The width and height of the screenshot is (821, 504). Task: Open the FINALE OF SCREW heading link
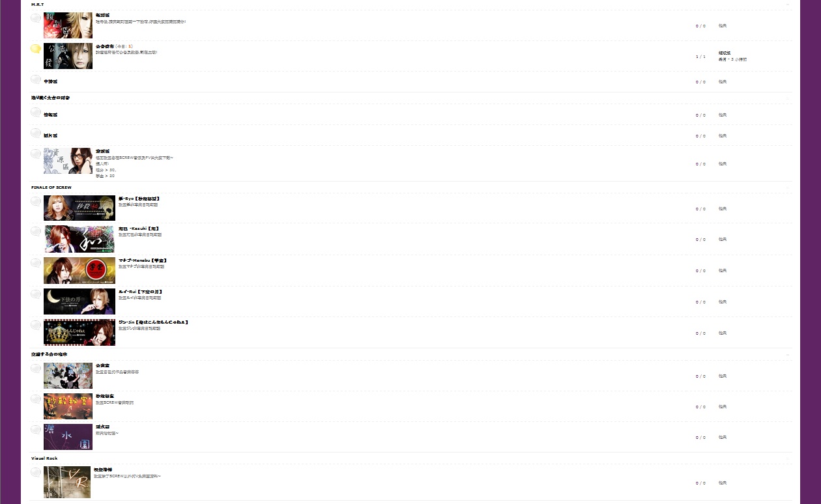(x=51, y=188)
